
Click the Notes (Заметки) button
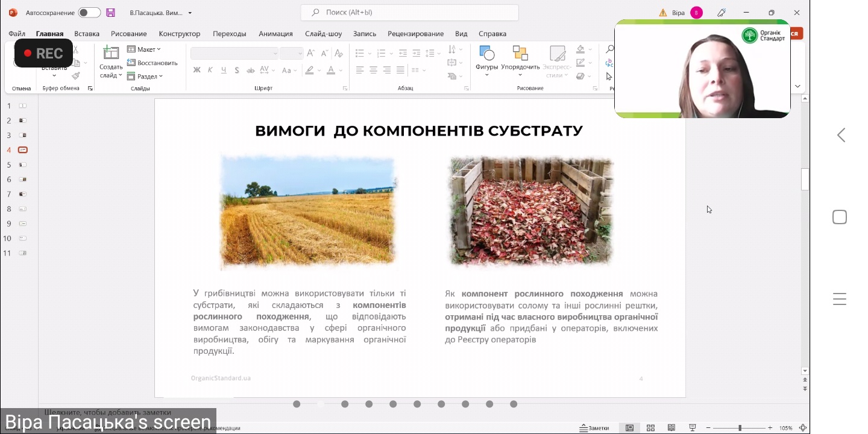tap(594, 428)
